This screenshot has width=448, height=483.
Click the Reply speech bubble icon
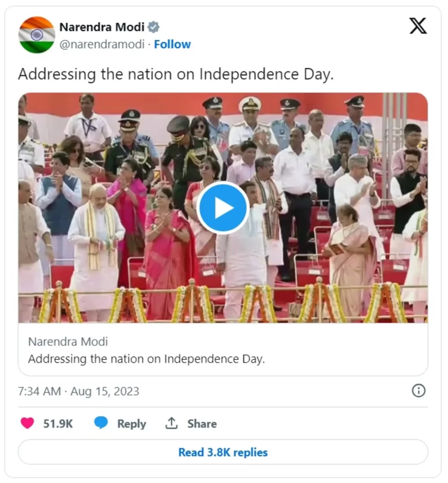coord(102,423)
